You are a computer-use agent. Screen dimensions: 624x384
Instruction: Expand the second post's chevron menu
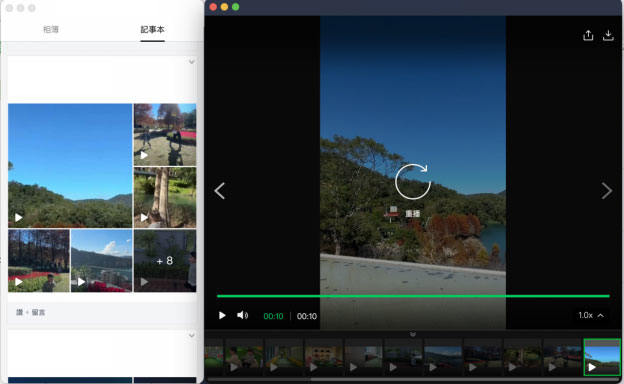(x=192, y=335)
